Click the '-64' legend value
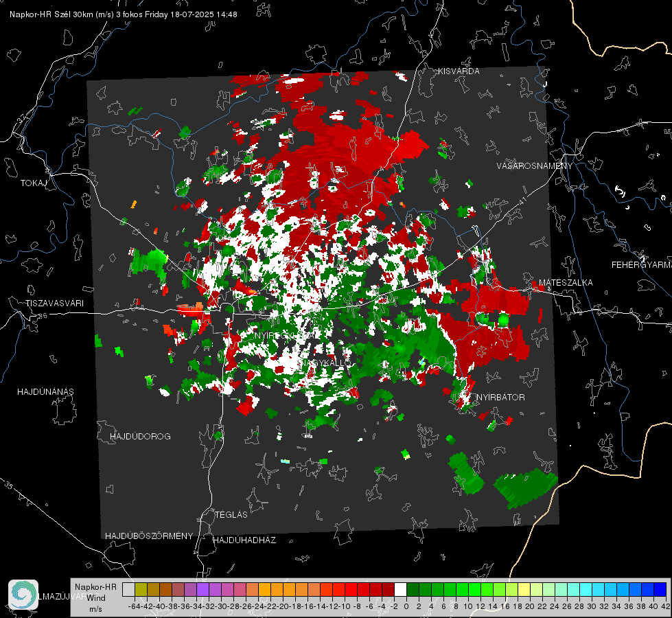672x618 pixels. tap(134, 606)
